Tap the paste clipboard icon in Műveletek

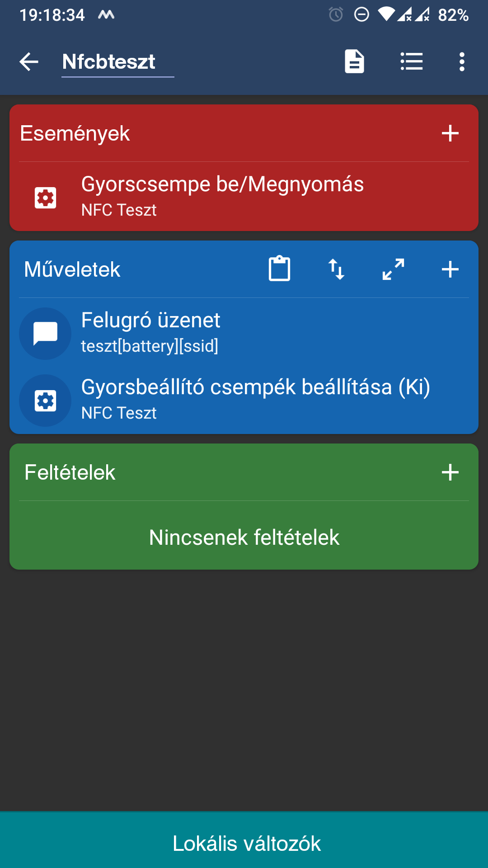coord(280,269)
